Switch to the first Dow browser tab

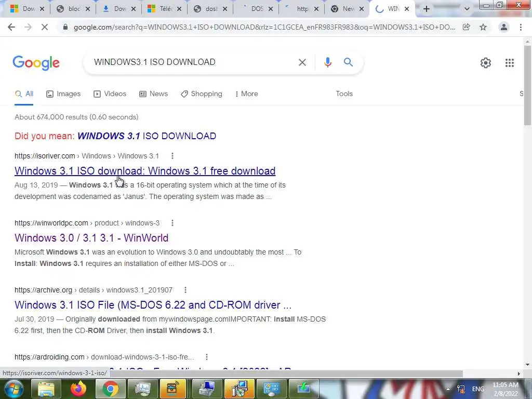[x=24, y=9]
